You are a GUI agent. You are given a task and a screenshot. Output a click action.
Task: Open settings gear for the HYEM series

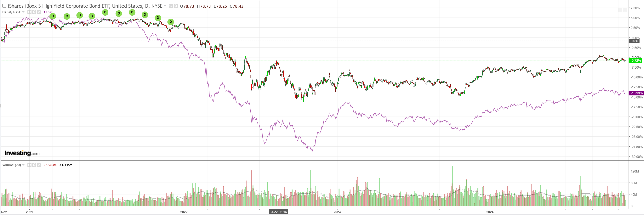(34, 12)
